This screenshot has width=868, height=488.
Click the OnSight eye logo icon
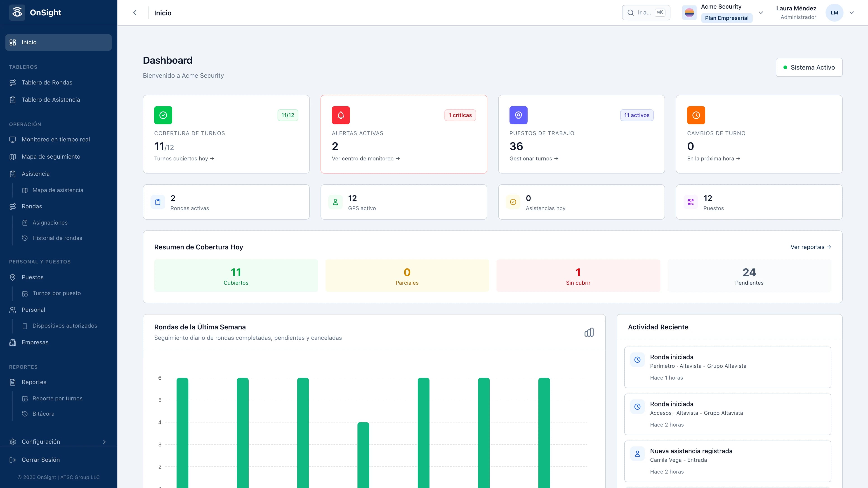[x=17, y=12]
